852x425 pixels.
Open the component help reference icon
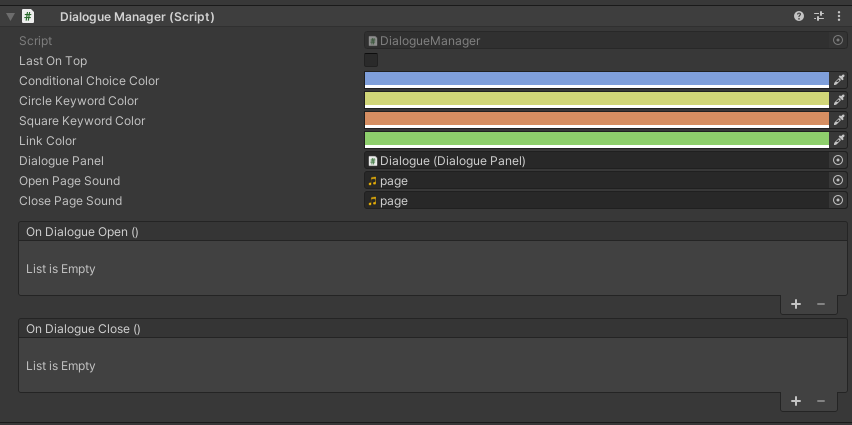pyautogui.click(x=799, y=17)
